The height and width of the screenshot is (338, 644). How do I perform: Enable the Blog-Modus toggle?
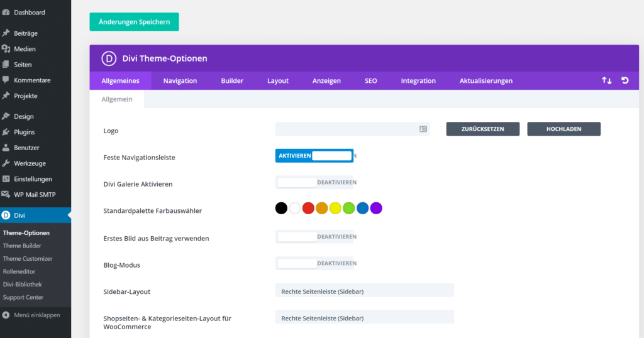[314, 263]
